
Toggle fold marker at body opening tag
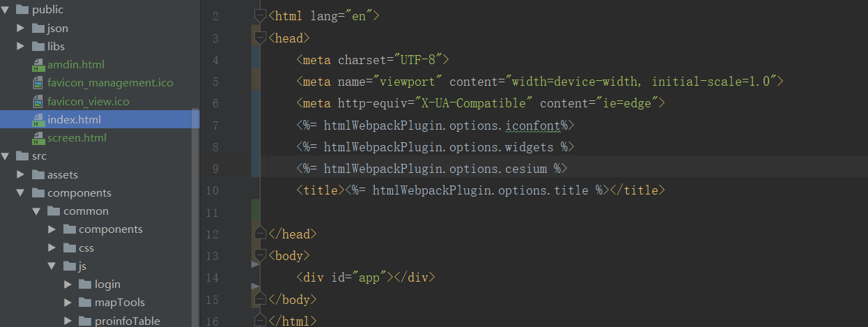click(261, 255)
